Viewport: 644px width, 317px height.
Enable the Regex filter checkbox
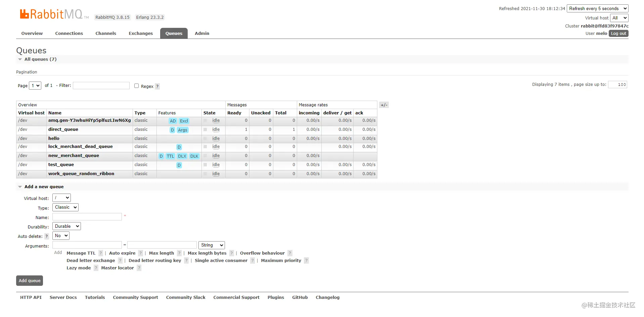tap(137, 86)
